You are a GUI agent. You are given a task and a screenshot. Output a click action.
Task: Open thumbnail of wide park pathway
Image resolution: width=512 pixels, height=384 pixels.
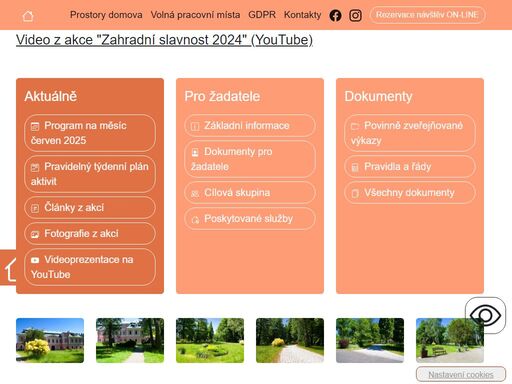(370, 340)
